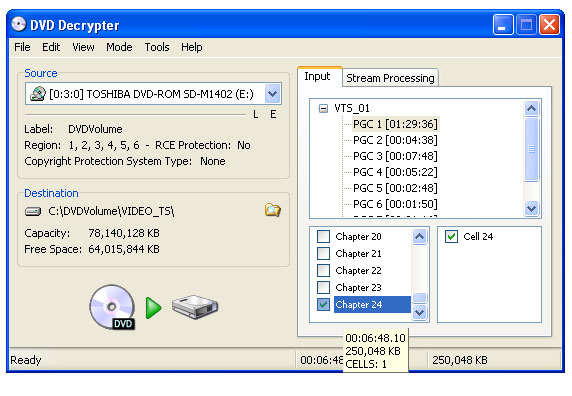Screen dimensions: 572x396
Task: Open the Help menu
Action: 192,47
